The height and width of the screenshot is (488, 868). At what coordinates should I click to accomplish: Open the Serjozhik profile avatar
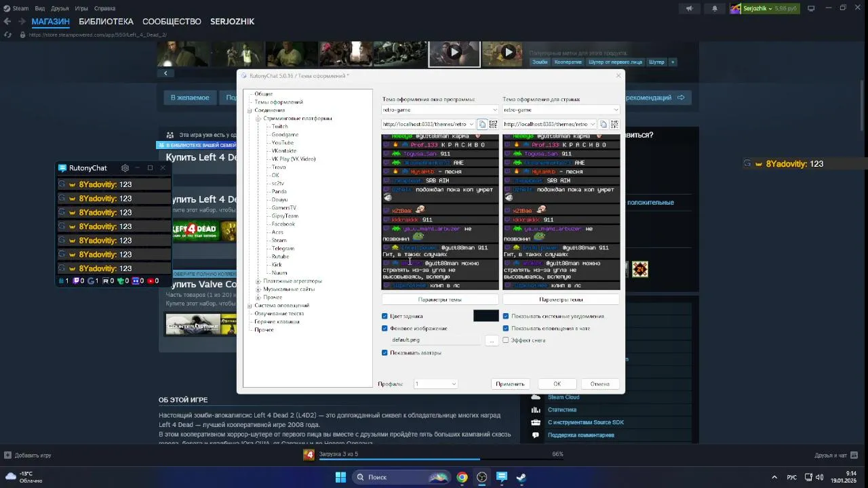click(x=736, y=9)
